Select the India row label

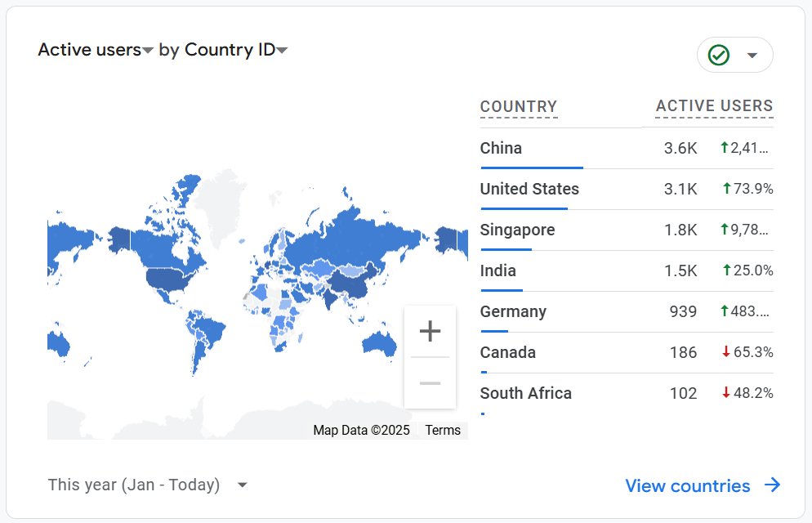(497, 270)
